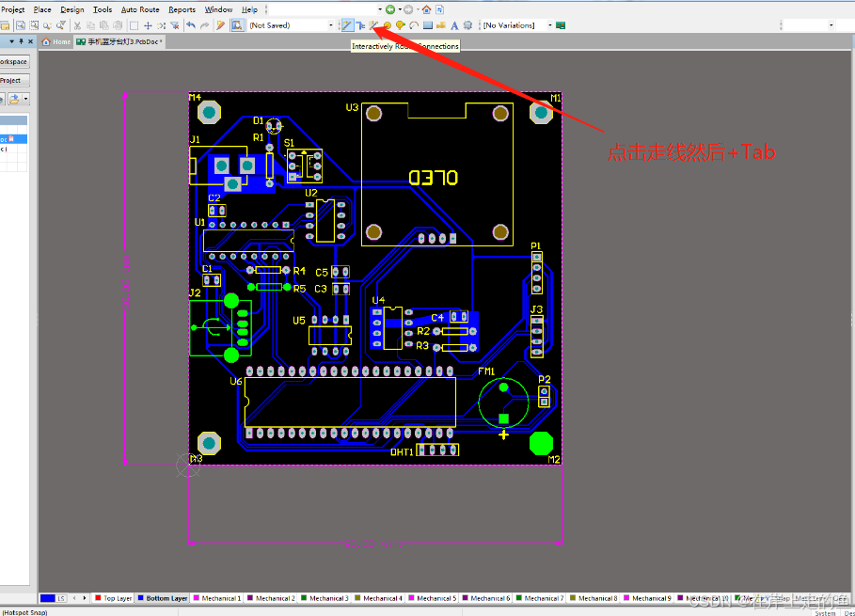Close the Projects panel
The image size is (855, 616).
[30, 41]
